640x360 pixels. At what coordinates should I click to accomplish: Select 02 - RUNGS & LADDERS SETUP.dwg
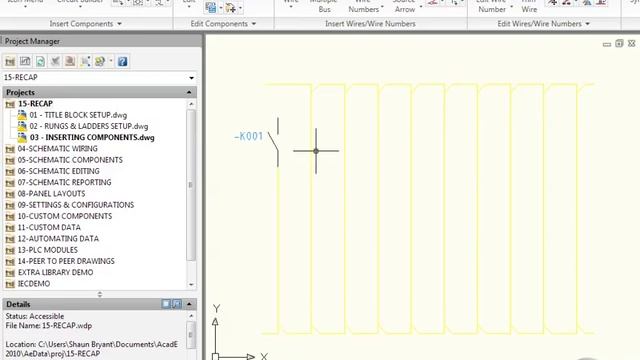[89, 126]
